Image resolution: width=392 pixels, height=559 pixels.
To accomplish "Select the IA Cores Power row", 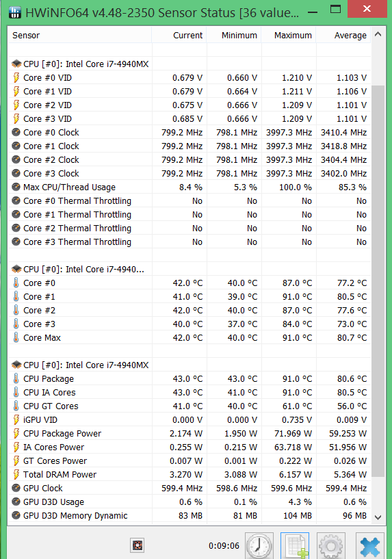I will pyautogui.click(x=190, y=447).
